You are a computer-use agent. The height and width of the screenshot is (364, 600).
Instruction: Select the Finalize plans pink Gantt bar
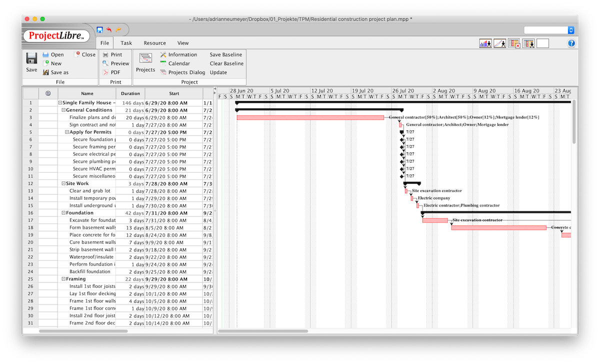(310, 117)
